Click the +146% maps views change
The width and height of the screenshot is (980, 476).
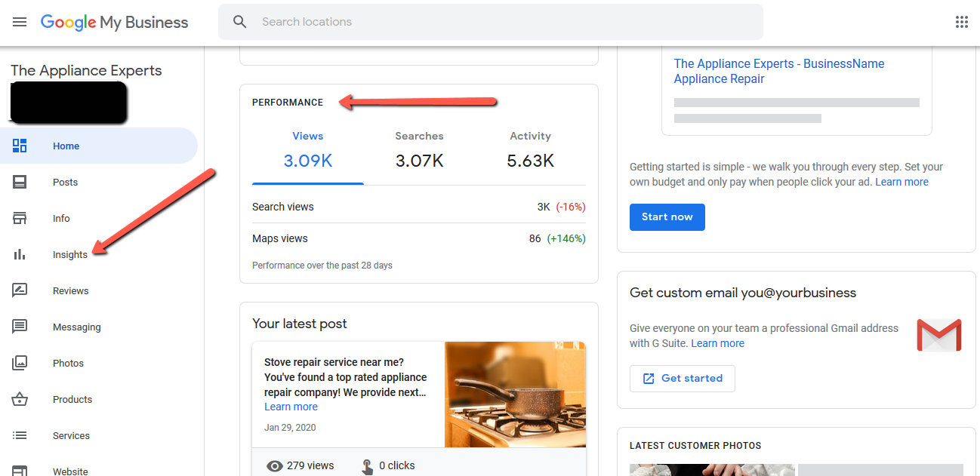[x=566, y=238]
